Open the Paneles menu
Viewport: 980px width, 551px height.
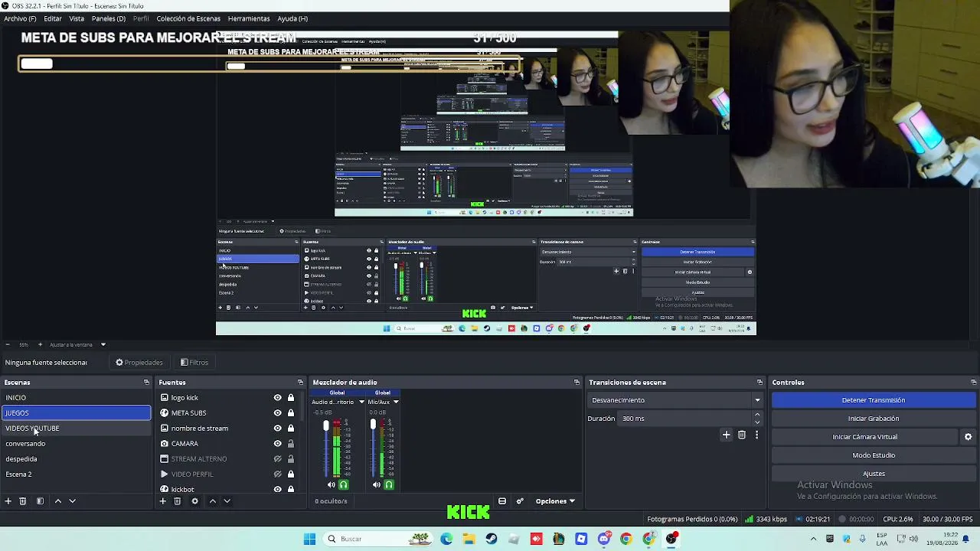pyautogui.click(x=109, y=18)
